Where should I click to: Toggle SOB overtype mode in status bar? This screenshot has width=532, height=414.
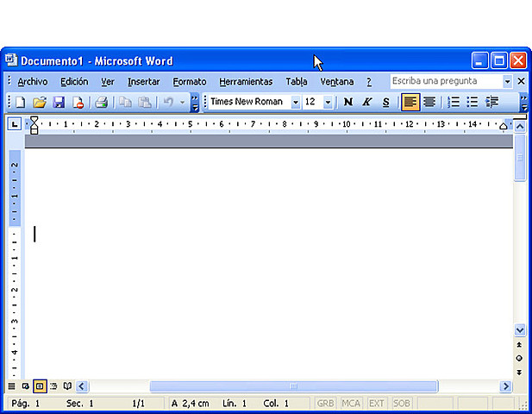402,404
